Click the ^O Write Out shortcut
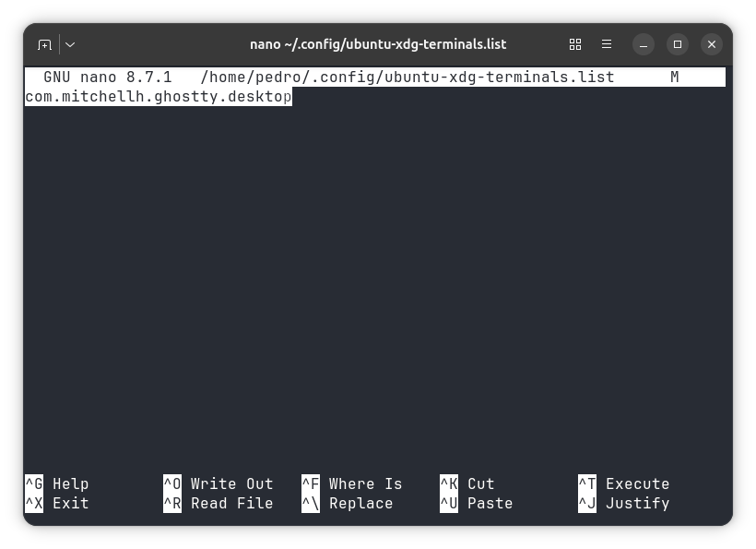The height and width of the screenshot is (549, 756). [x=219, y=483]
